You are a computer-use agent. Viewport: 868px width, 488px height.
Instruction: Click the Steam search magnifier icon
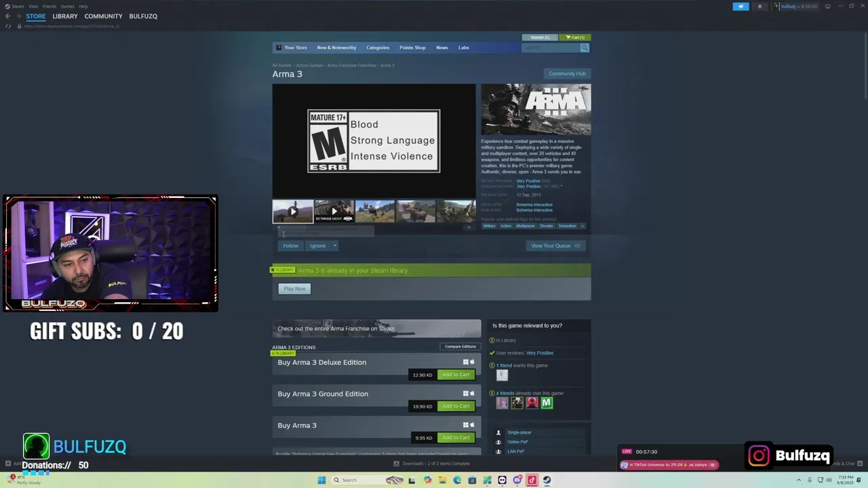pos(585,47)
